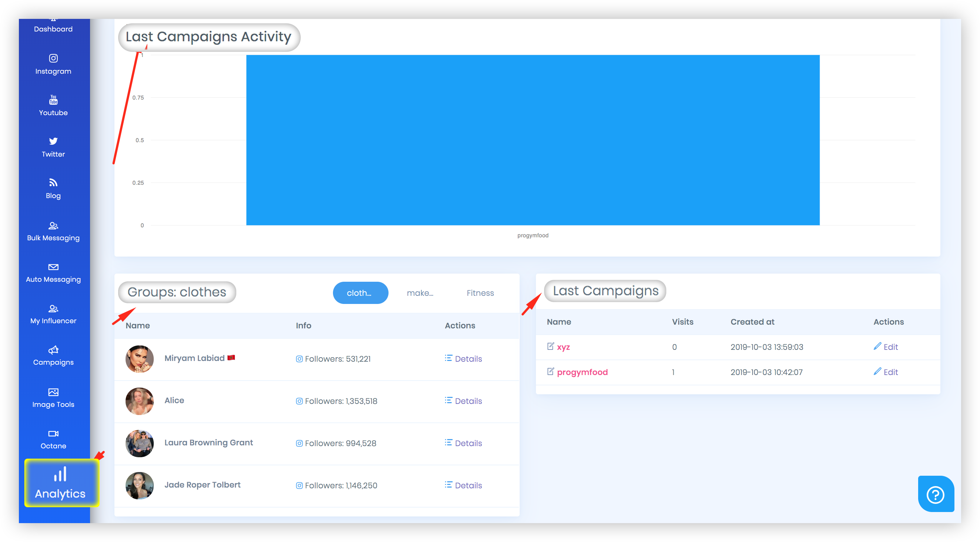Open the Youtube sidebar icon
Screen dimensions: 980x542
tap(53, 100)
